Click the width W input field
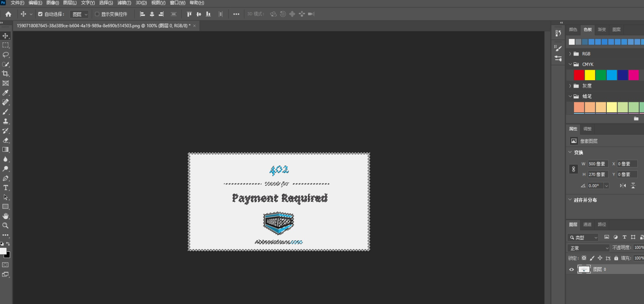 click(597, 164)
